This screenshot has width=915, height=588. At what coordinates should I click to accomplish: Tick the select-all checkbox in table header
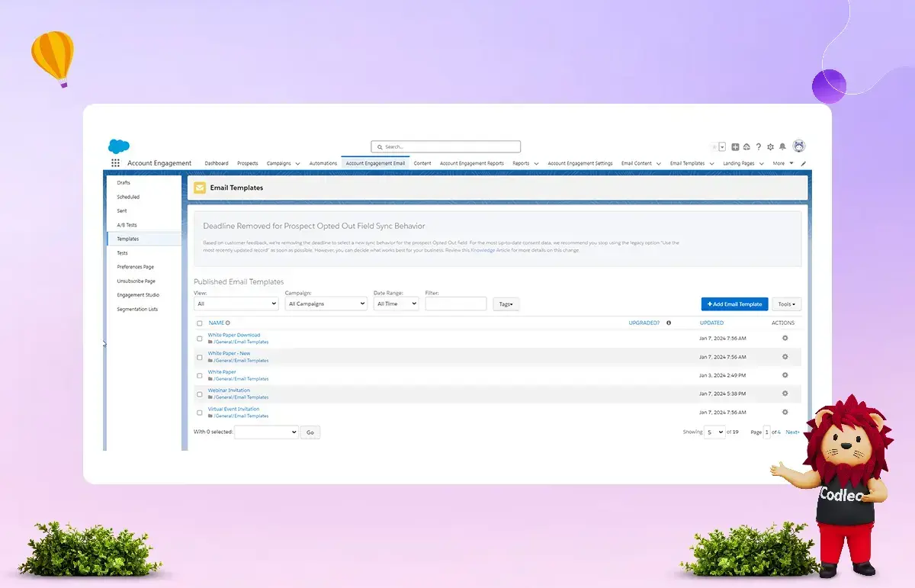click(200, 323)
